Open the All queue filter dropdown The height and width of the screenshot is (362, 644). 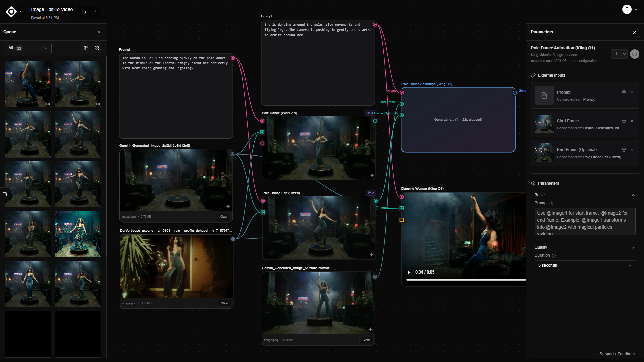click(x=28, y=48)
